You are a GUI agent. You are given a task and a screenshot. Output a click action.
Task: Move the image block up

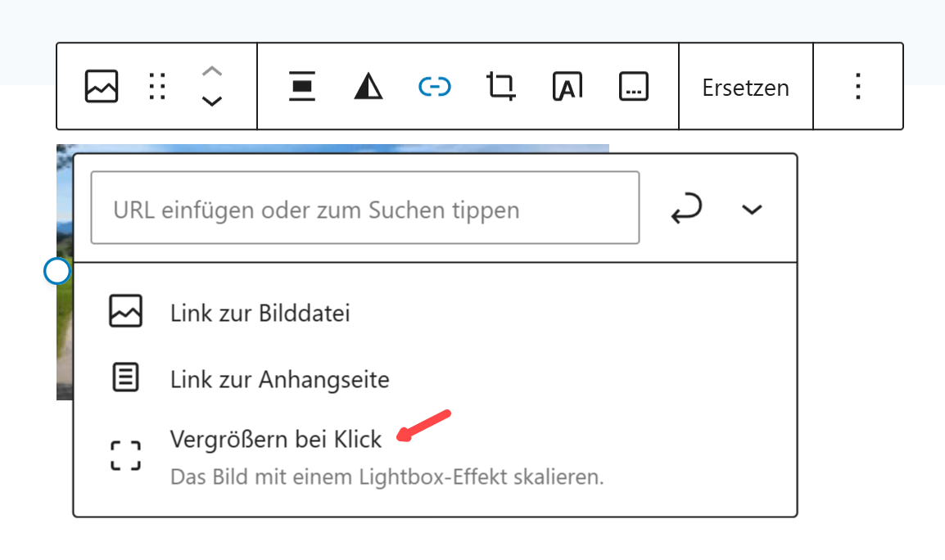coord(212,72)
